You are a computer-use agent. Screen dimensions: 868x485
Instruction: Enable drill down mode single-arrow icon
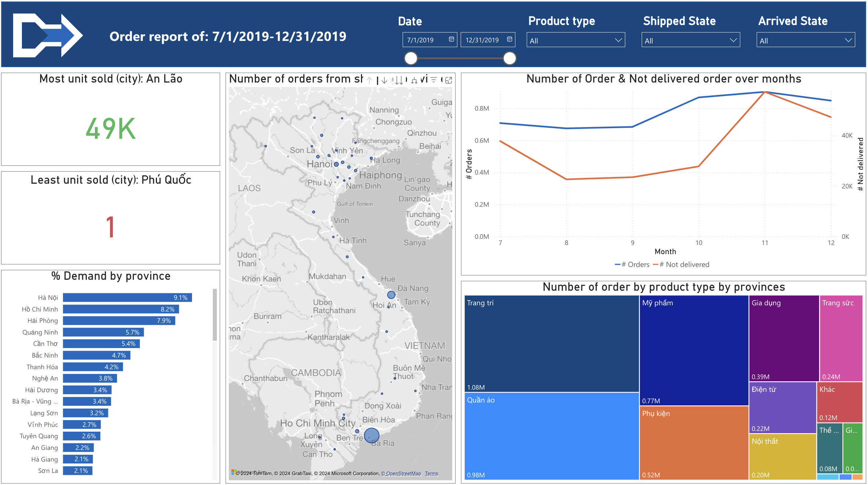(x=384, y=80)
